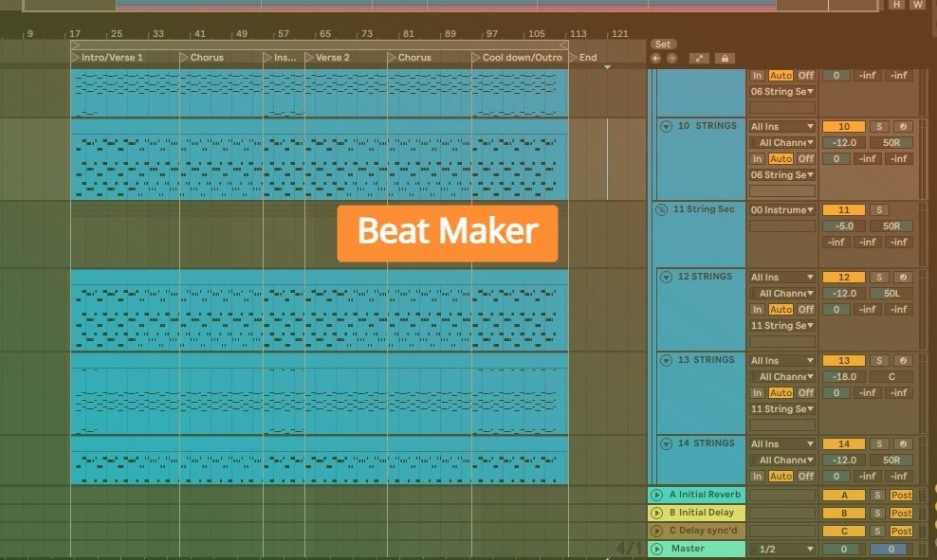Click the 11 String Sec group icon
This screenshot has height=560, width=937.
click(x=662, y=209)
